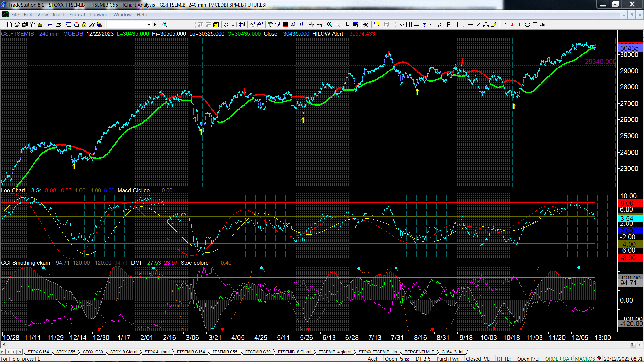Switch to the FTSEMIB C30 tab
This screenshot has width=644, height=362.
point(258,352)
